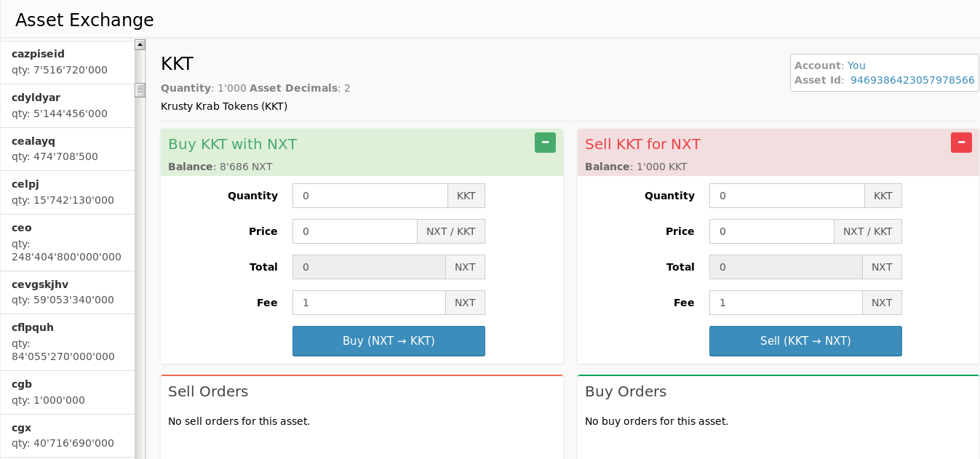Screen dimensions: 980x459
Task: Click the asset list scroll up arrow
Action: coord(140,45)
